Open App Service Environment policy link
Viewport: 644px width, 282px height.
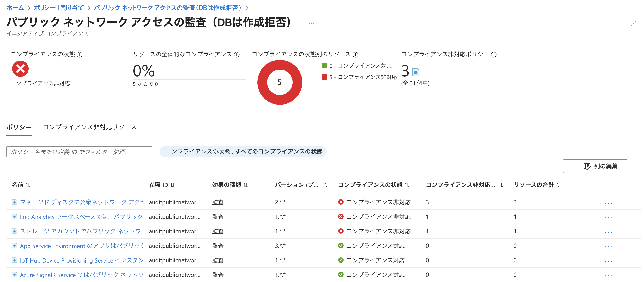point(82,246)
